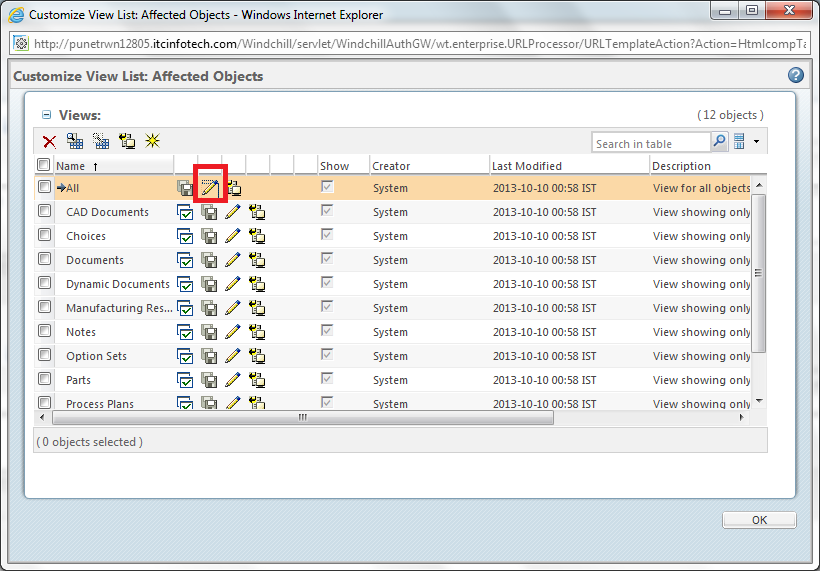Open the table view options icon
The image size is (820, 571).
point(739,141)
